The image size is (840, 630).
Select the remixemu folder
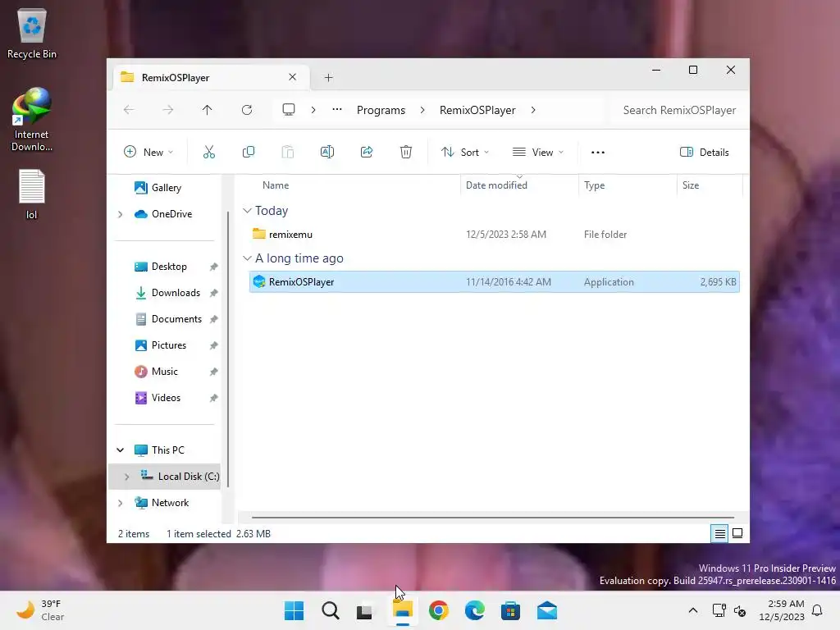[x=494, y=234]
